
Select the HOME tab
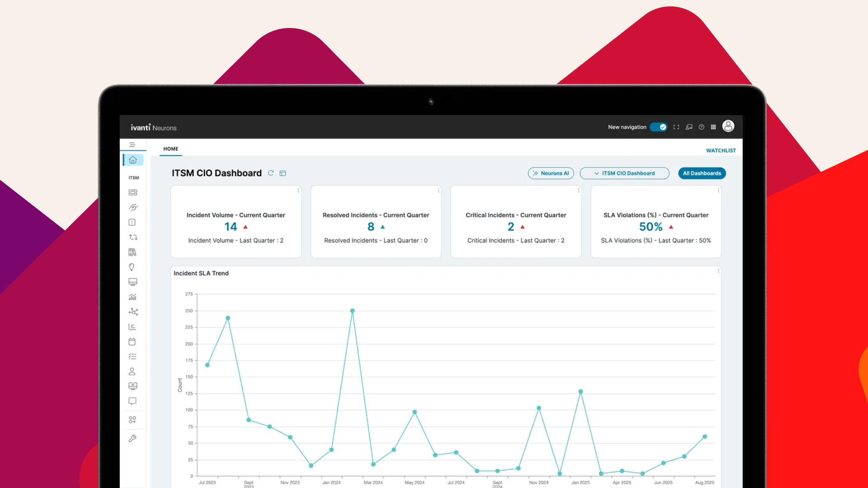point(171,149)
